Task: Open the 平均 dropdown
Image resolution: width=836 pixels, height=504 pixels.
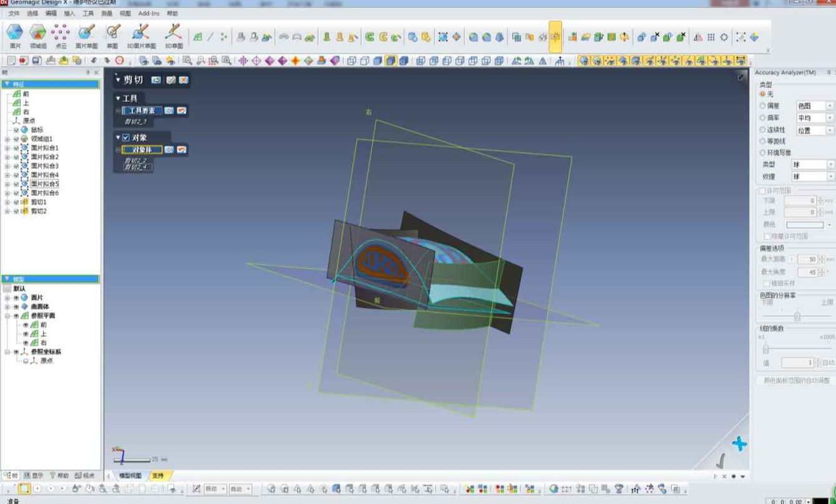Action: pos(815,118)
